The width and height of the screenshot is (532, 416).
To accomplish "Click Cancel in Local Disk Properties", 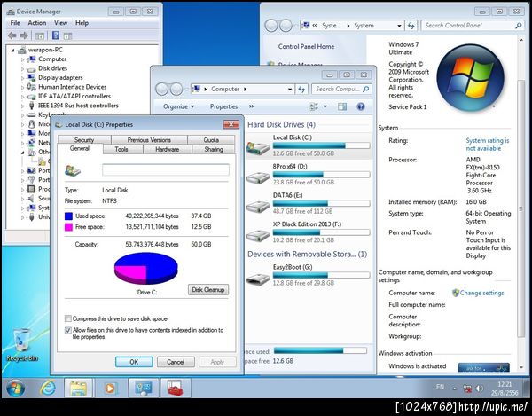I will pos(176,362).
